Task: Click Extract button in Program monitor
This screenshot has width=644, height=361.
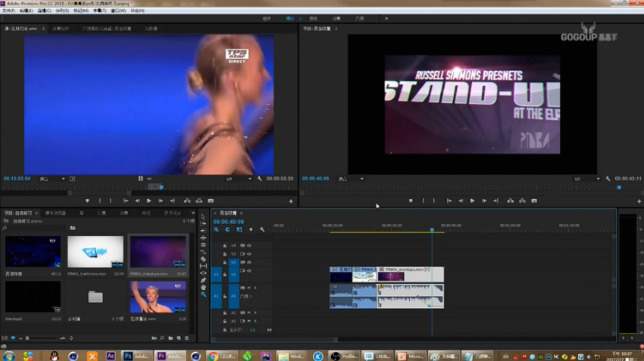Action: coord(522,201)
